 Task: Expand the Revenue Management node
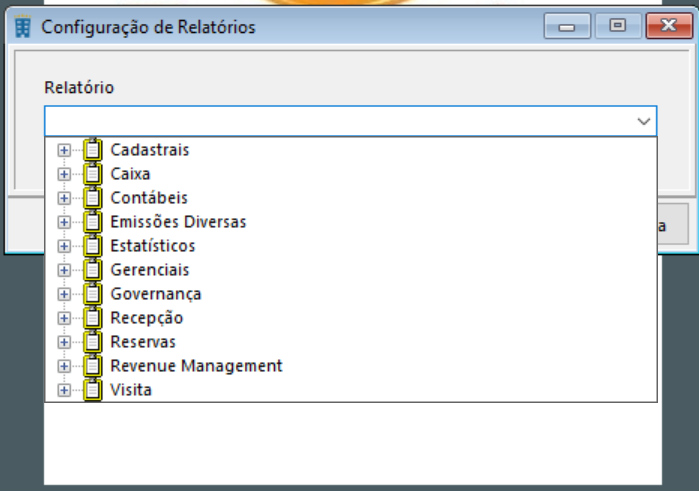pyautogui.click(x=64, y=367)
